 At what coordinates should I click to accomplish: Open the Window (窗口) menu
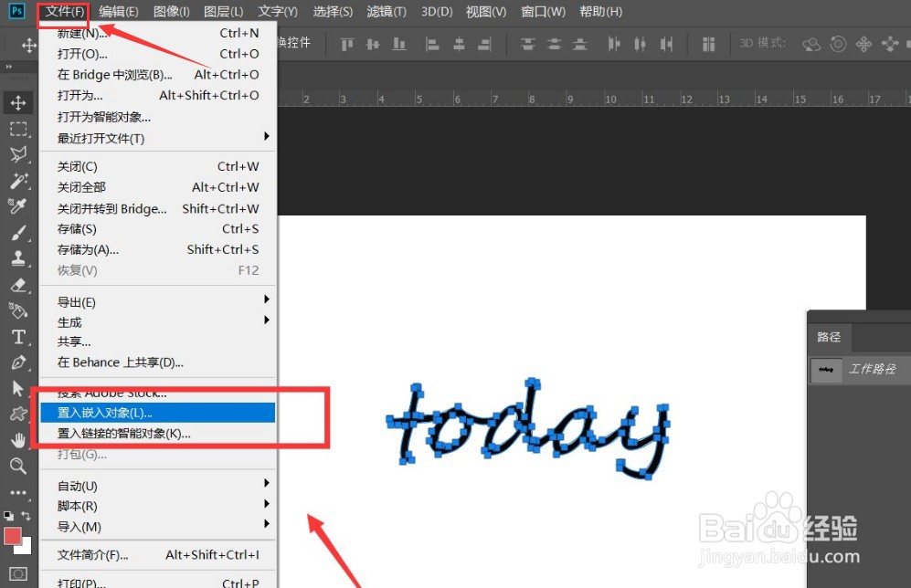[x=544, y=12]
